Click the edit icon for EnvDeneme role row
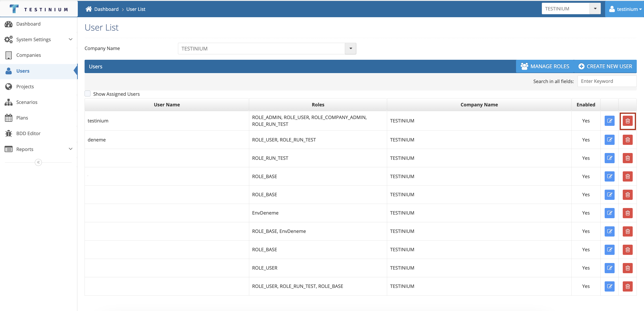Image resolution: width=644 pixels, height=311 pixels. click(609, 213)
